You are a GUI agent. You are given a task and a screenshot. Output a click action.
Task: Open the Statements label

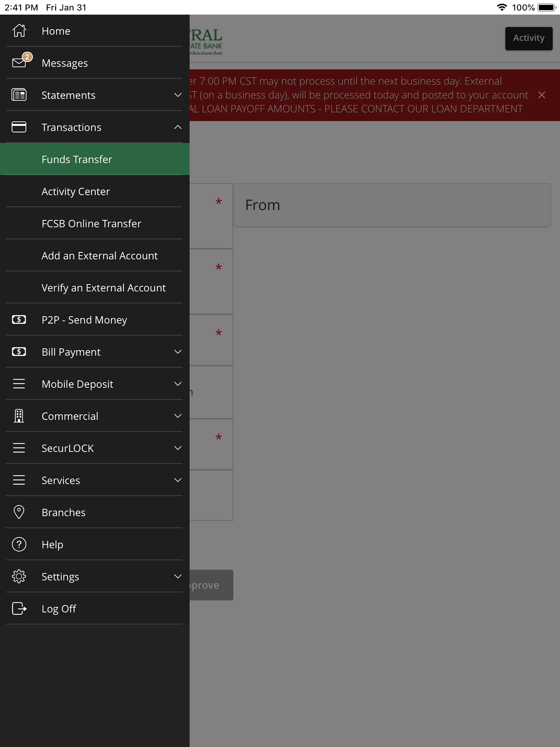pyautogui.click(x=69, y=95)
